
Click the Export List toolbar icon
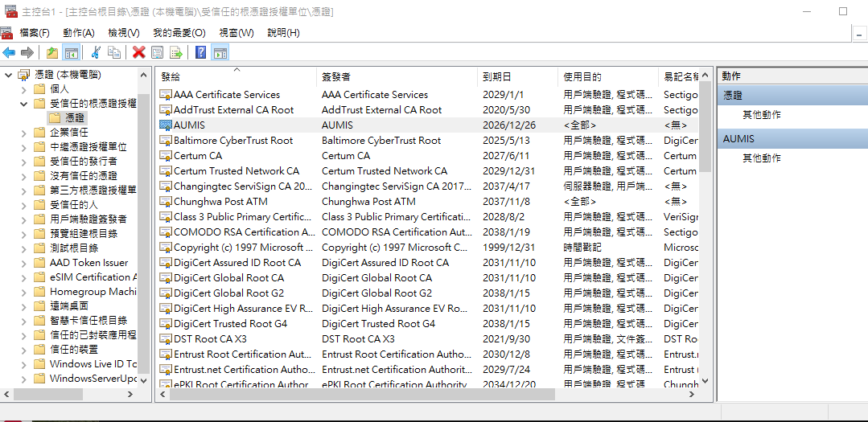(176, 52)
